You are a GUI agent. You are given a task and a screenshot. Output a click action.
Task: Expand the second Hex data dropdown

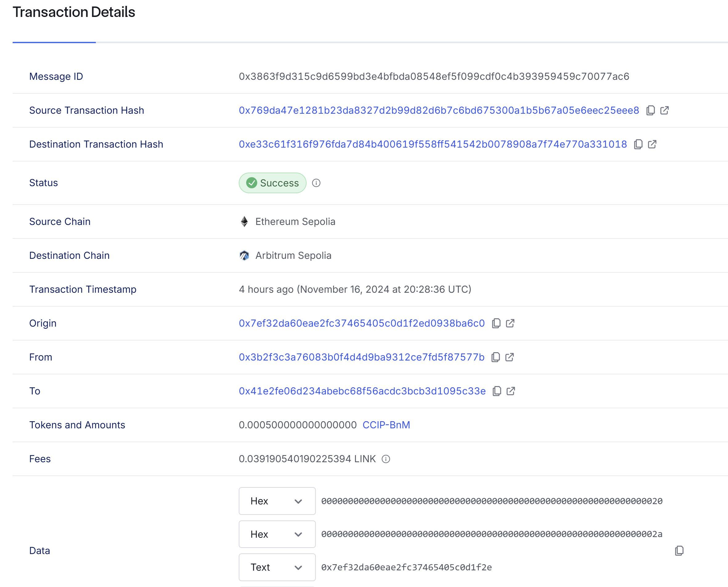[x=277, y=534]
